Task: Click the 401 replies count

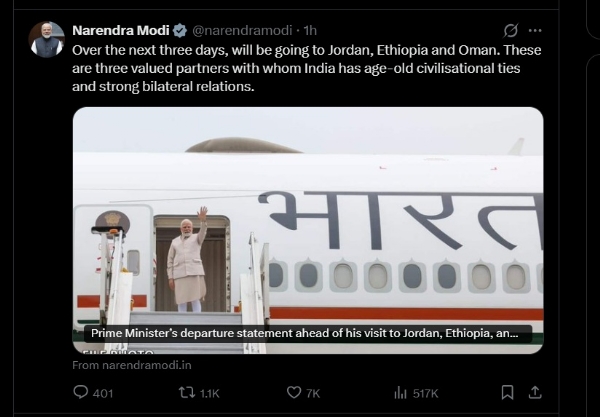Action: point(103,393)
